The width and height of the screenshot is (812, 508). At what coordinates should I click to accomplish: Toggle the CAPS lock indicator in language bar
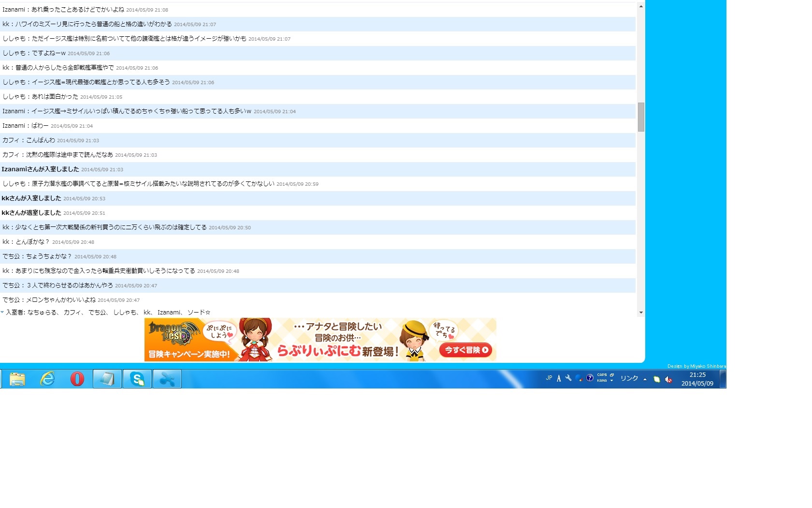click(602, 375)
